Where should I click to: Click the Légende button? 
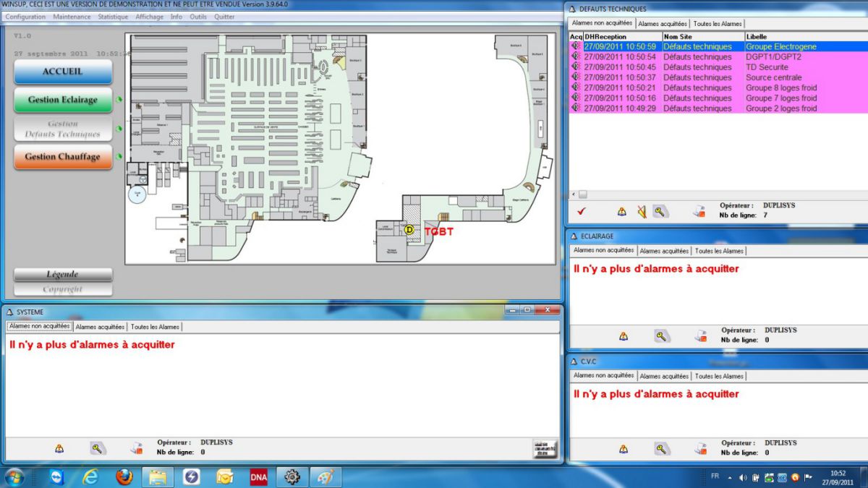63,275
